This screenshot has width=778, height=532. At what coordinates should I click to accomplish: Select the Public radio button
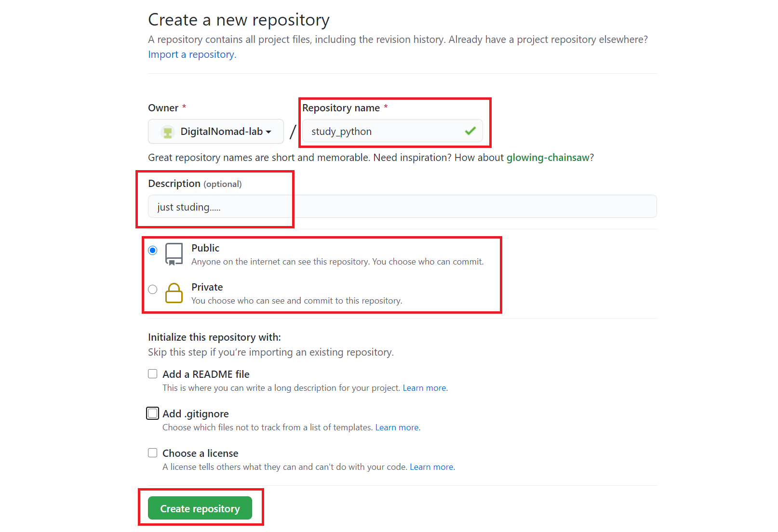(153, 250)
